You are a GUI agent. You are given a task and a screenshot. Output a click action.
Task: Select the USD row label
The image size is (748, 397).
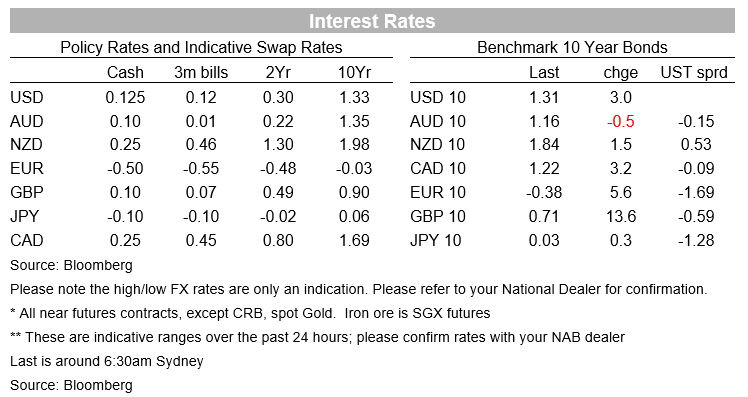click(27, 97)
